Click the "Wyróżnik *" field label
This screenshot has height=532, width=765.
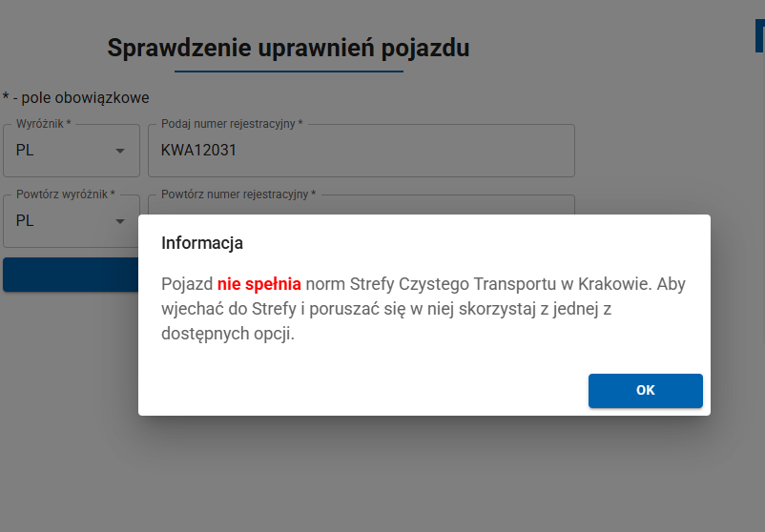pyautogui.click(x=44, y=124)
